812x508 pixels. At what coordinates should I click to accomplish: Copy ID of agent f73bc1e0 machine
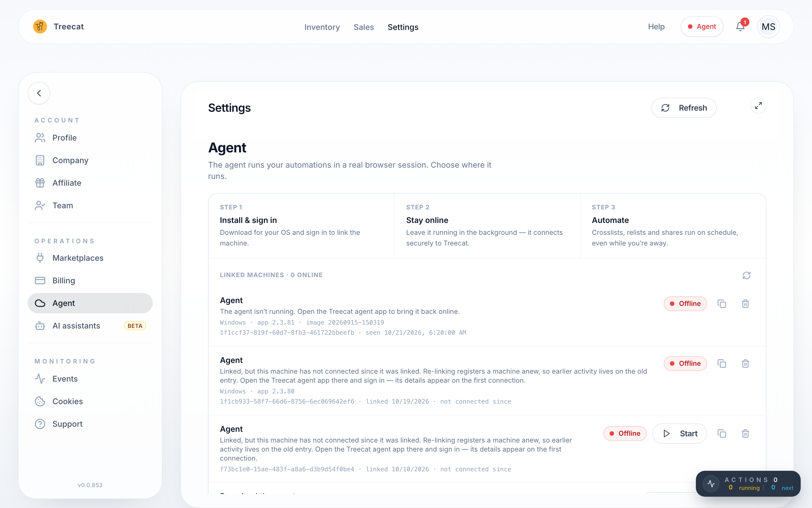pyautogui.click(x=722, y=433)
